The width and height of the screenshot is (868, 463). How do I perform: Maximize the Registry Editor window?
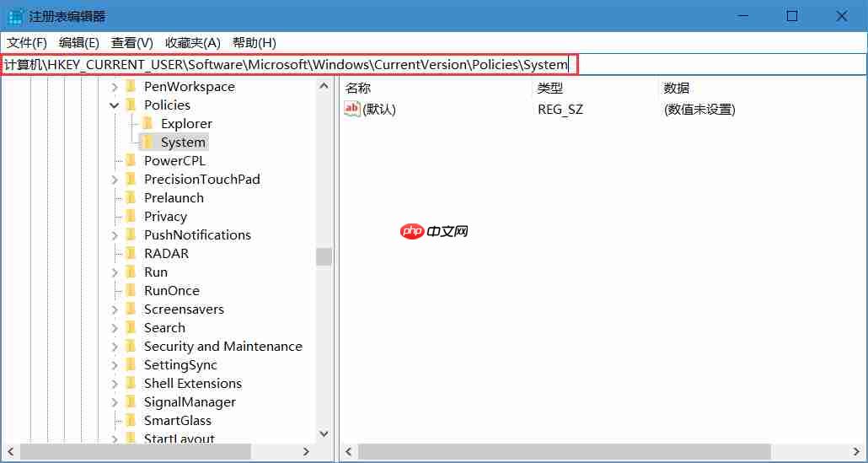coord(792,16)
